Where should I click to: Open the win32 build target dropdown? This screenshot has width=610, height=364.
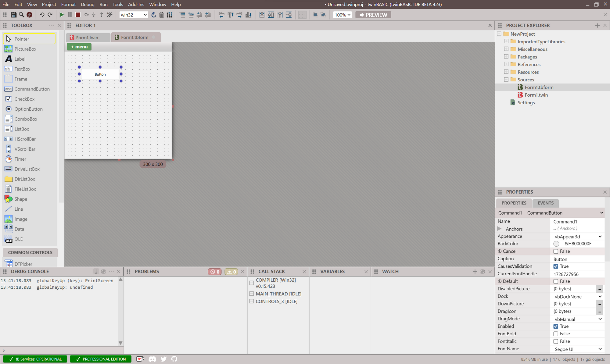point(134,15)
